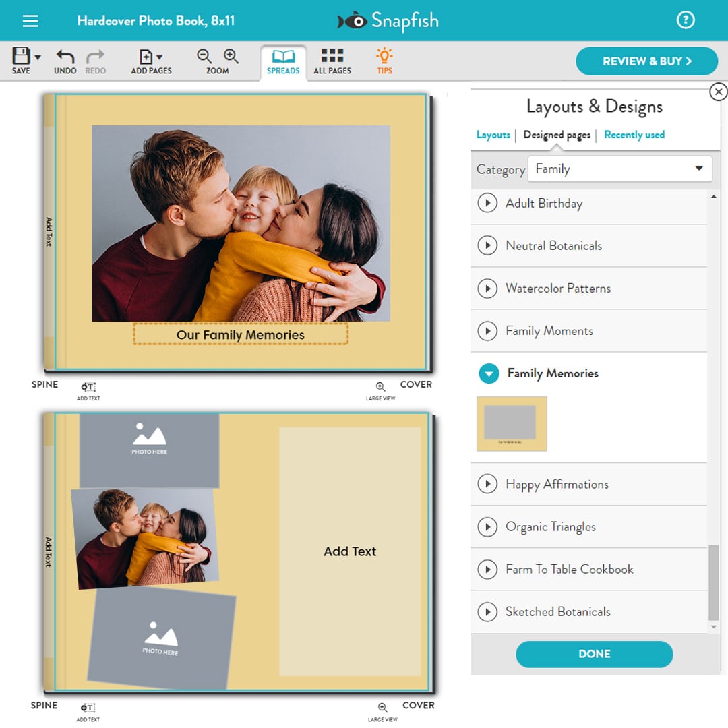The height and width of the screenshot is (728, 728).
Task: Collapse the Family Memories section
Action: [x=487, y=373]
